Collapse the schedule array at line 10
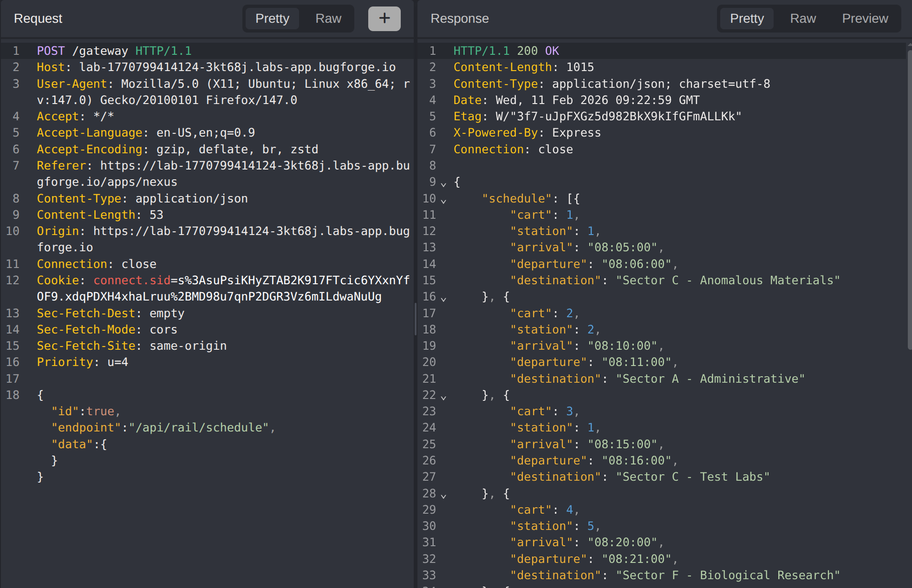The width and height of the screenshot is (912, 588). (x=443, y=201)
